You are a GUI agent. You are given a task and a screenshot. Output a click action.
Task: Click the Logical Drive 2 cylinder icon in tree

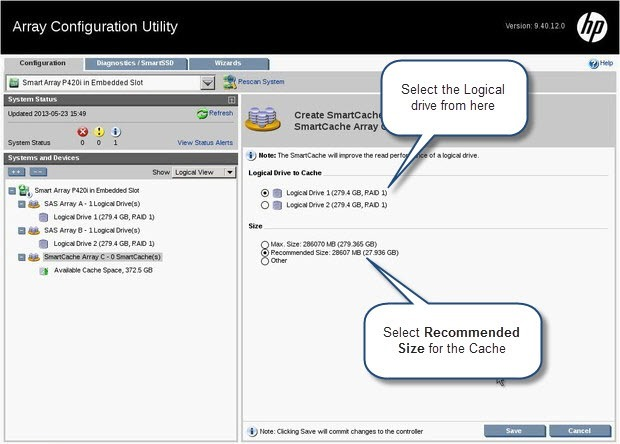pos(43,244)
